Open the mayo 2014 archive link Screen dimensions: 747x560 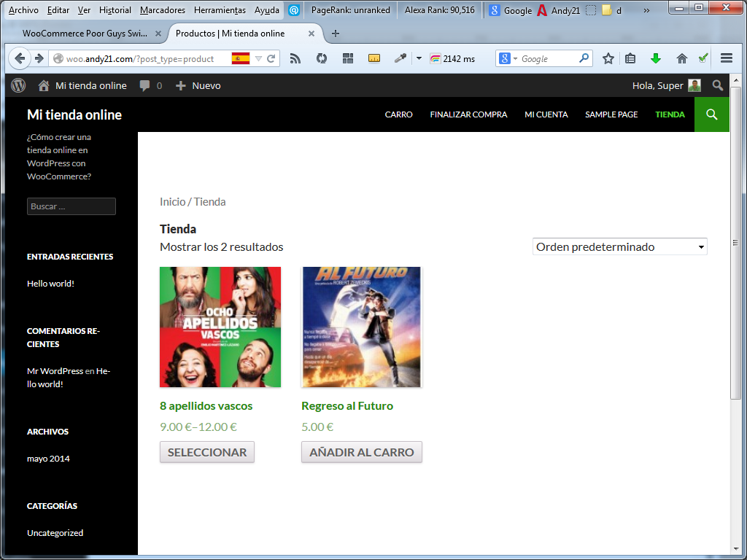click(48, 459)
